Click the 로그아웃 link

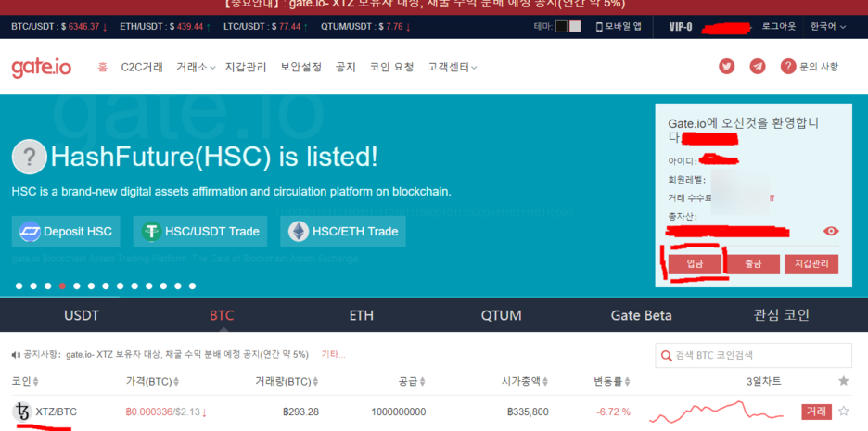click(779, 27)
